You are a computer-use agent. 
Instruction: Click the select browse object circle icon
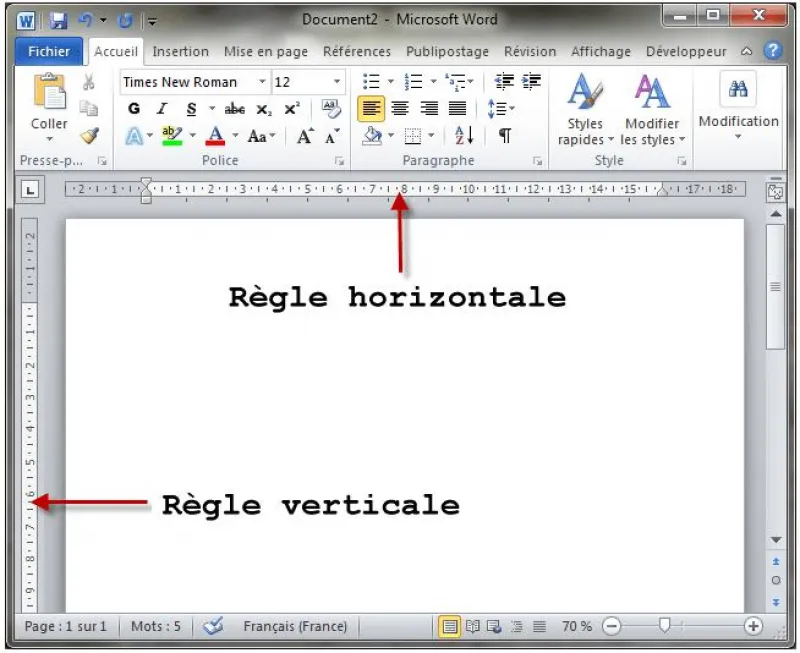click(x=776, y=581)
